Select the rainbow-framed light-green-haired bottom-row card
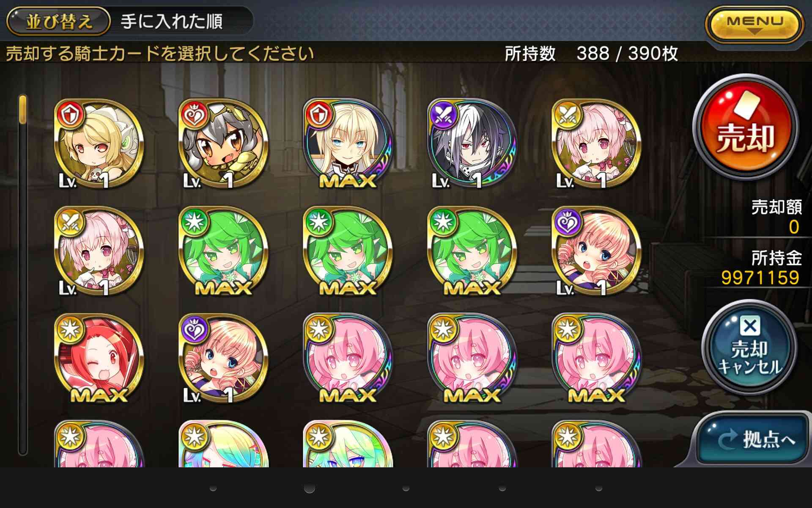 pyautogui.click(x=348, y=444)
